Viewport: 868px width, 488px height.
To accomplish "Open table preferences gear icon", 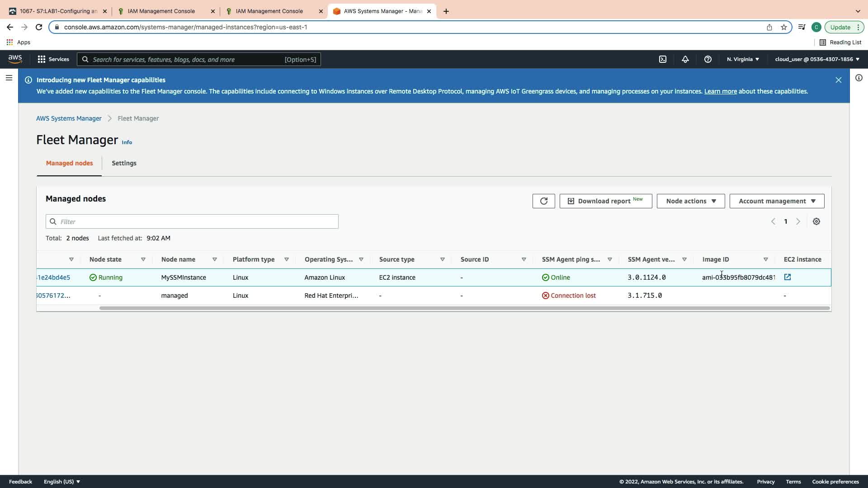I will (816, 221).
